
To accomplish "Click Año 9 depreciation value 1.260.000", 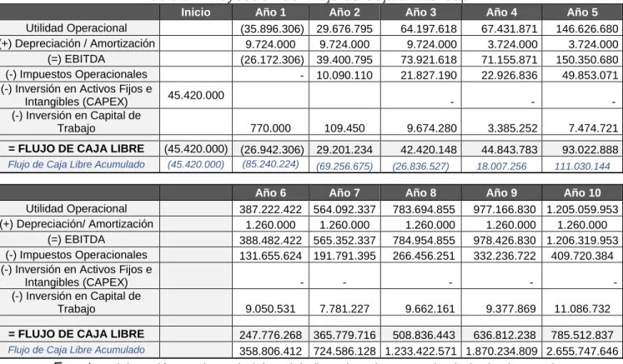I will (510, 225).
